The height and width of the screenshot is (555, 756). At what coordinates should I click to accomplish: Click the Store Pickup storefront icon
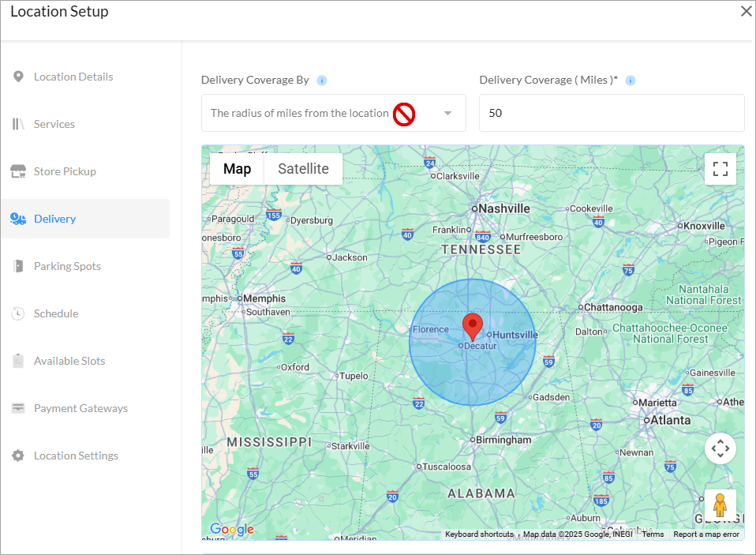coord(18,171)
